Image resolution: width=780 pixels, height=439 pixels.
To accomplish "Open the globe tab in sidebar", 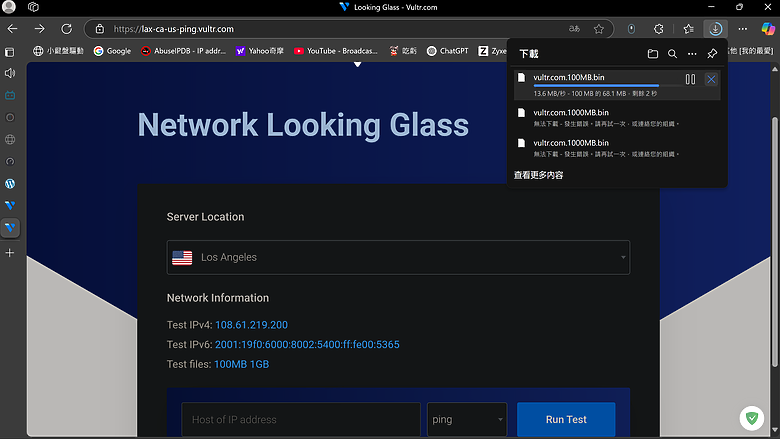I will click(10, 139).
